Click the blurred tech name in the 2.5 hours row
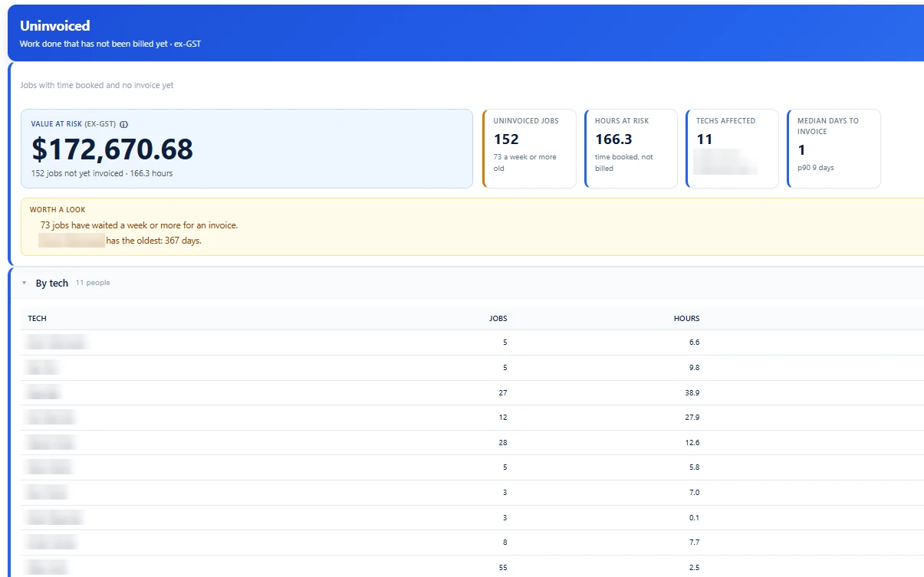 [x=46, y=568]
